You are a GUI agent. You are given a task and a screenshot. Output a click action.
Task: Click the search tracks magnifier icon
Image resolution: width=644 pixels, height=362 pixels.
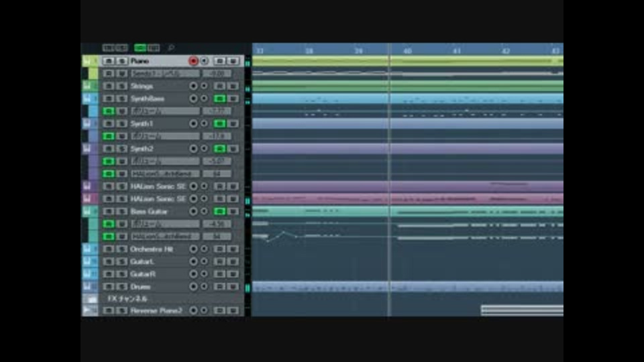(171, 48)
